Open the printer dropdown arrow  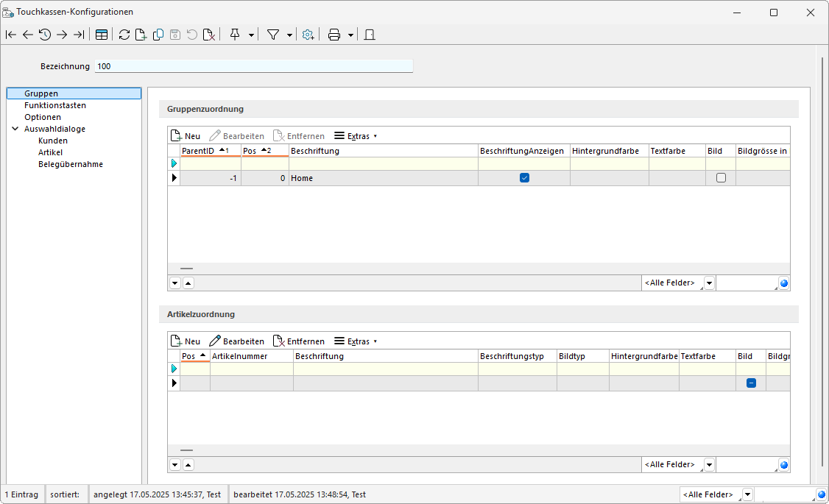350,35
